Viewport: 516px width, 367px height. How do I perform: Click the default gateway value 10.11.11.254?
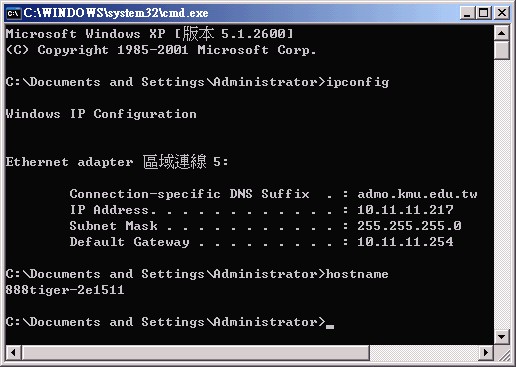(x=405, y=242)
